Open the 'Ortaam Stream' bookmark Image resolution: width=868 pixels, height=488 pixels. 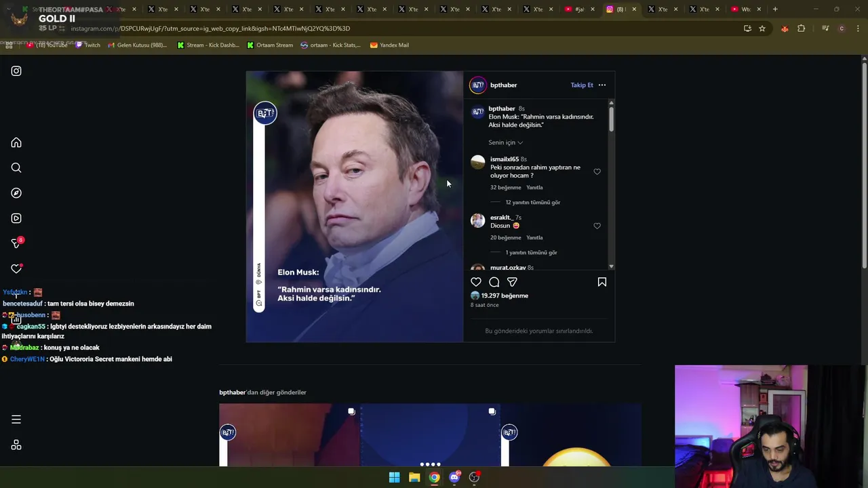270,45
